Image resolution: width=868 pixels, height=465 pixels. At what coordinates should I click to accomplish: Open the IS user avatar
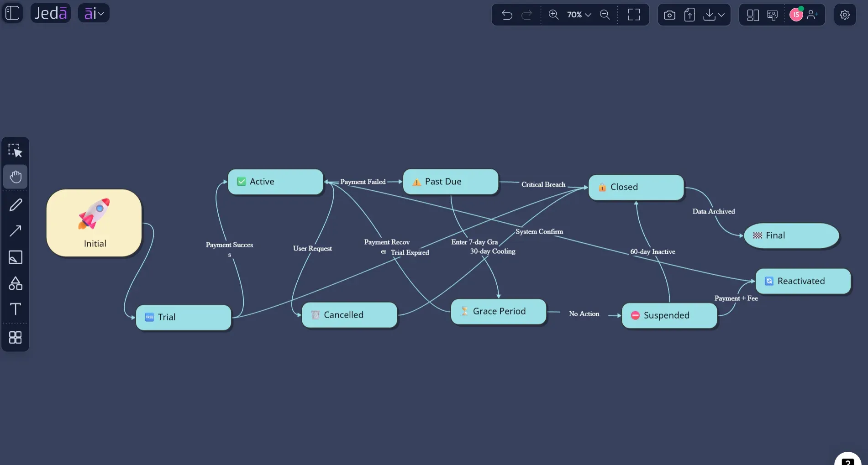[x=796, y=15]
